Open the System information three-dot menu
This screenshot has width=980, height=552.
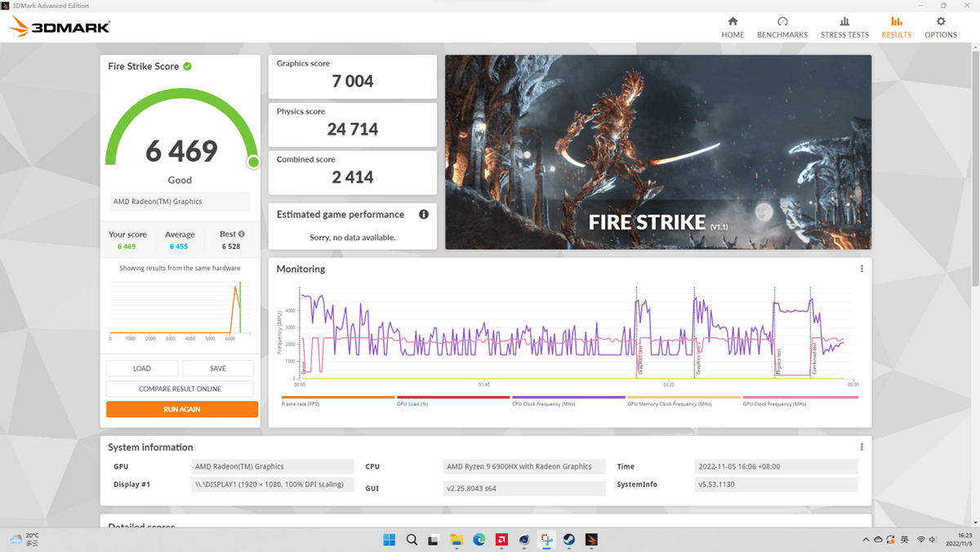[862, 447]
